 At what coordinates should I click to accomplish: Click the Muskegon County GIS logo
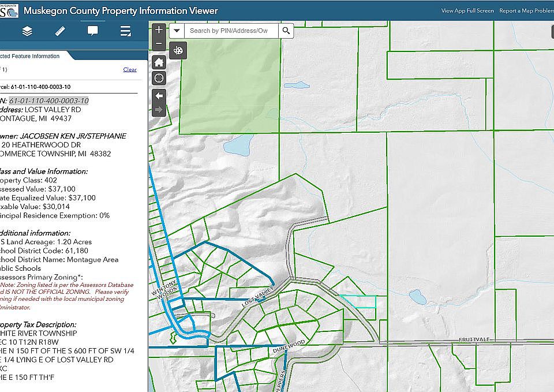(x=9, y=10)
